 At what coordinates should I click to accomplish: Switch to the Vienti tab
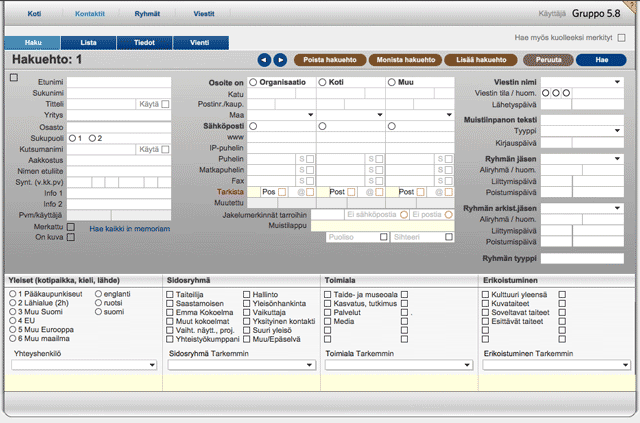(x=200, y=42)
